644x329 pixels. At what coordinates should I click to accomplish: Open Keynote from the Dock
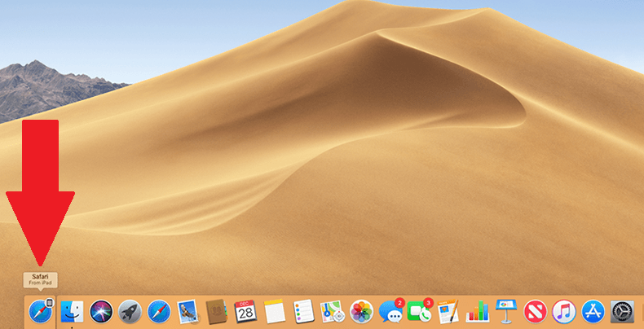pos(506,312)
